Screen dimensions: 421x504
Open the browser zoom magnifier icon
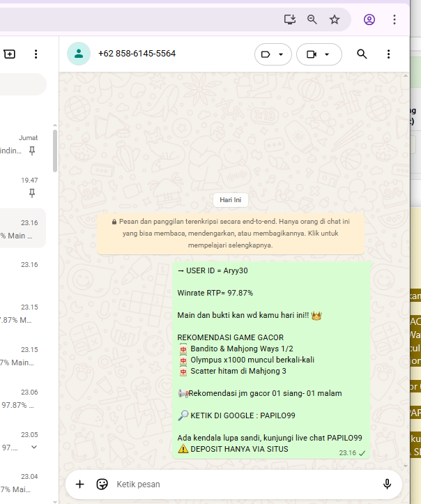(x=312, y=20)
